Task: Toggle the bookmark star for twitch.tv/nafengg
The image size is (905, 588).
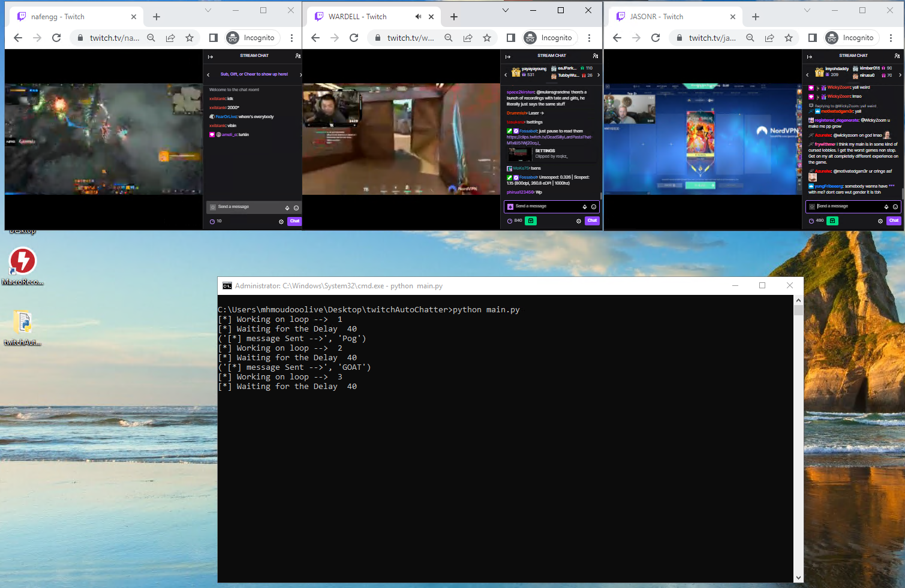Action: coord(190,37)
